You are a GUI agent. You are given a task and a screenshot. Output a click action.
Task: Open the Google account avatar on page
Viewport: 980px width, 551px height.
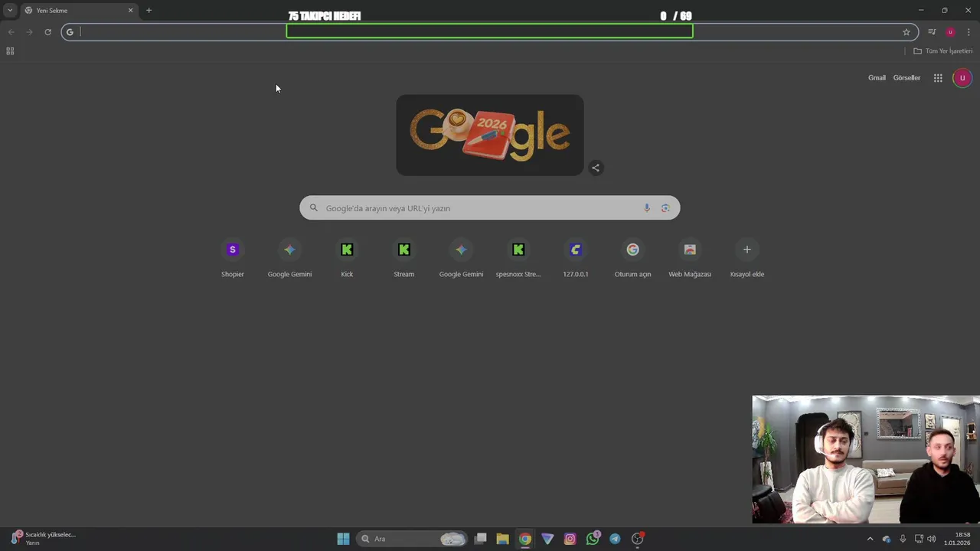[962, 78]
